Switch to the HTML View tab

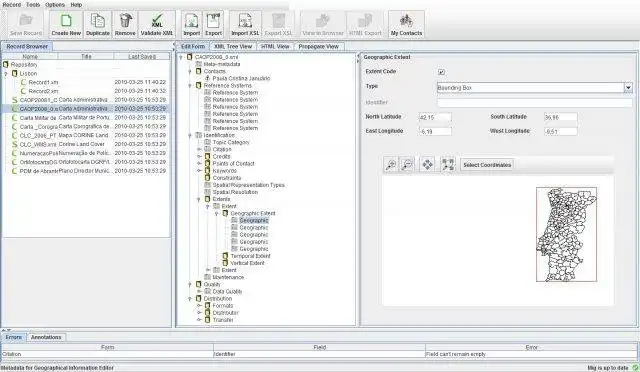[x=275, y=47]
